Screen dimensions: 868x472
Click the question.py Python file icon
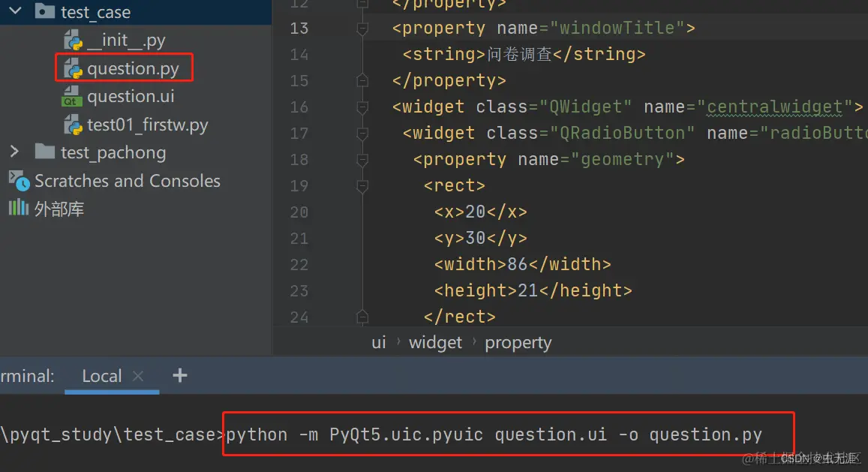pos(73,68)
